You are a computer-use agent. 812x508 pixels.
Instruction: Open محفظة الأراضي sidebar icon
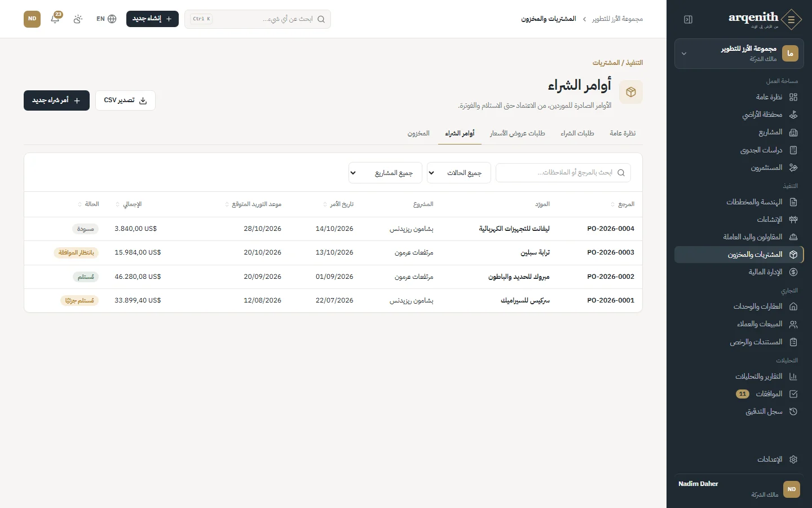[x=793, y=115]
